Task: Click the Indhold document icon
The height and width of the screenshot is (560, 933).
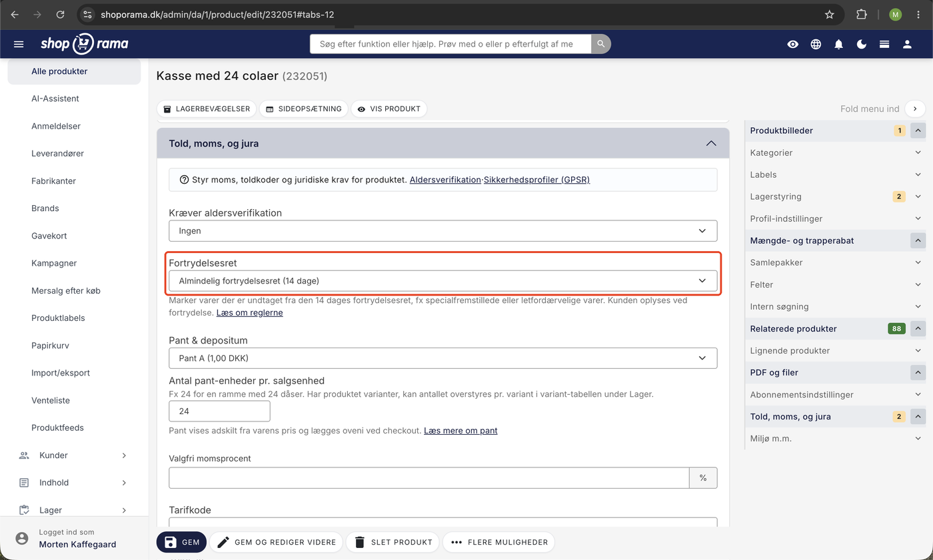Action: (x=24, y=483)
